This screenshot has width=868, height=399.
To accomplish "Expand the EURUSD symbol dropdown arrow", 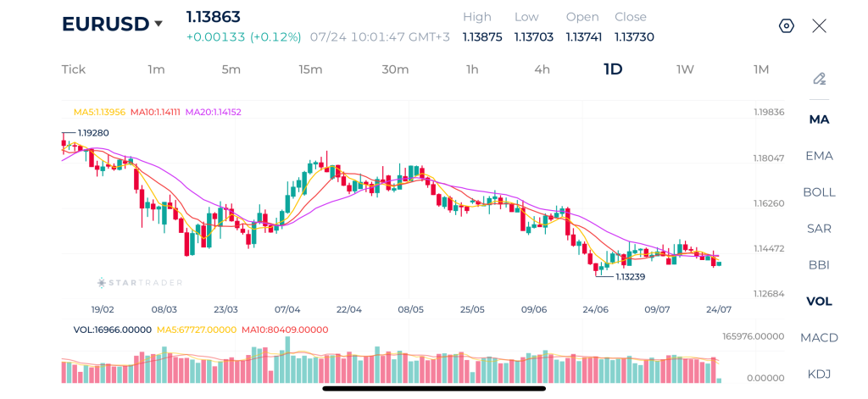I will [x=159, y=24].
